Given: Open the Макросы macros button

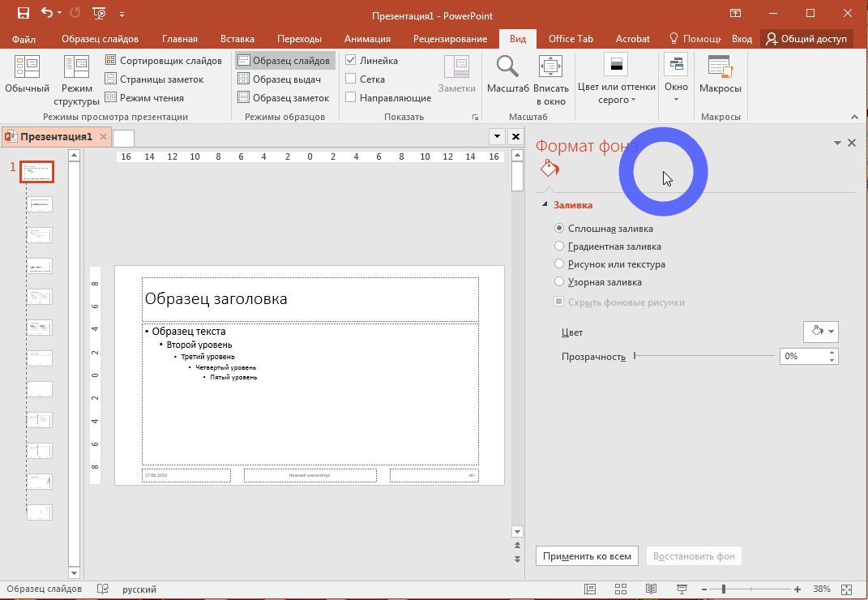Looking at the screenshot, I should [x=720, y=75].
